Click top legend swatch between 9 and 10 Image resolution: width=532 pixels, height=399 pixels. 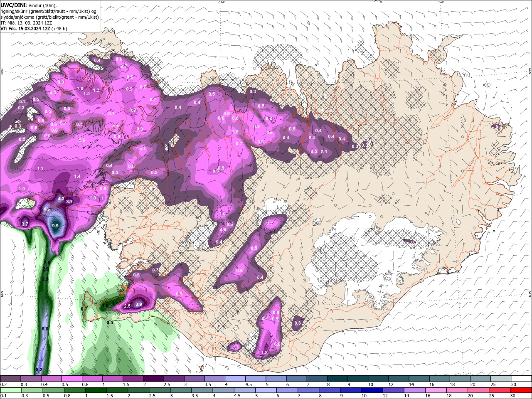(x=358, y=379)
